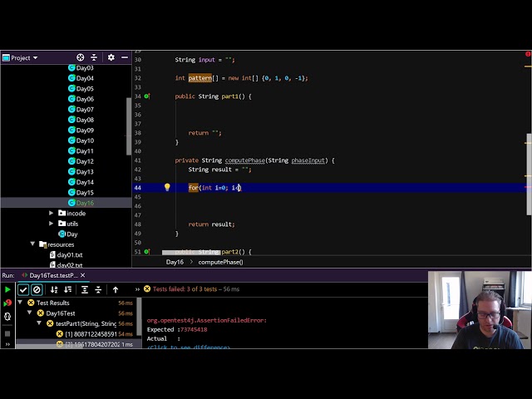Open Day04 in project tree

[85, 78]
